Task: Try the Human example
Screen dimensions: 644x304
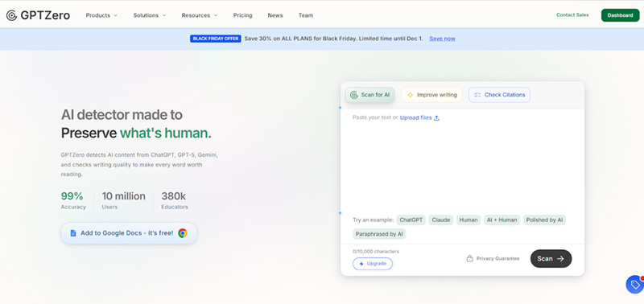Action: coord(469,220)
